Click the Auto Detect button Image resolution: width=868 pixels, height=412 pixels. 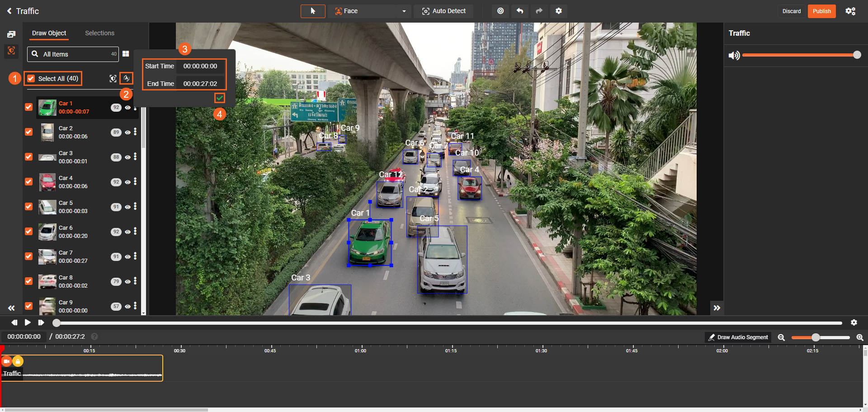(x=443, y=11)
